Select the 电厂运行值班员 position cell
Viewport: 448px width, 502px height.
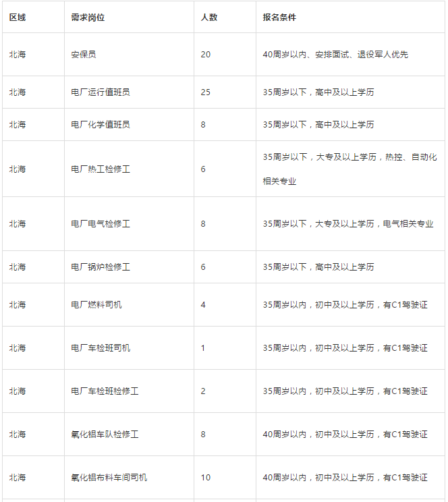(101, 92)
